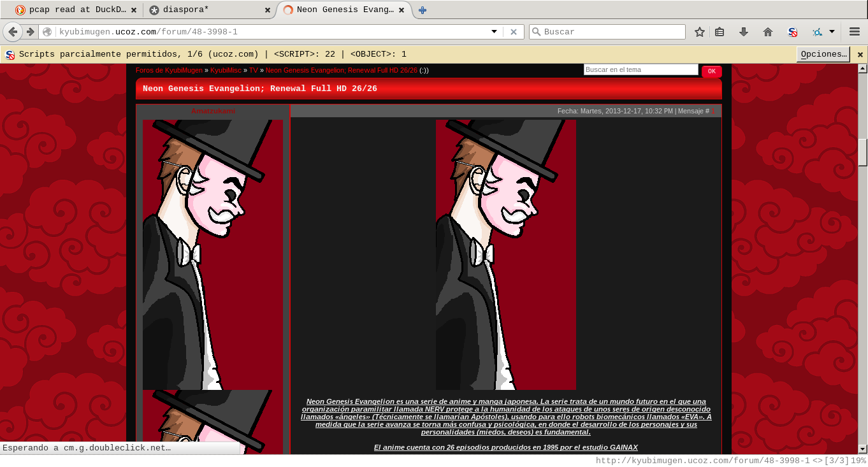Click the status line URL at the bottom
Screen dimensions: 868x467
click(x=703, y=461)
